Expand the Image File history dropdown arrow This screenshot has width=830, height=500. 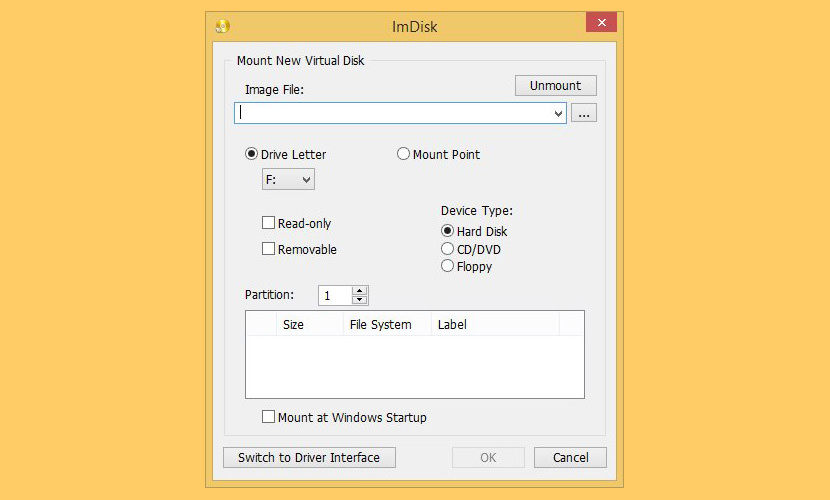pos(558,113)
